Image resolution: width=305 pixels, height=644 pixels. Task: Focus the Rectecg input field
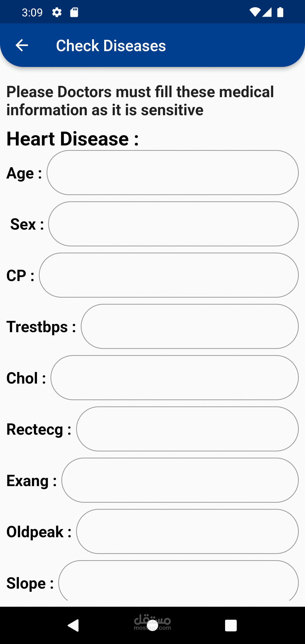click(187, 429)
